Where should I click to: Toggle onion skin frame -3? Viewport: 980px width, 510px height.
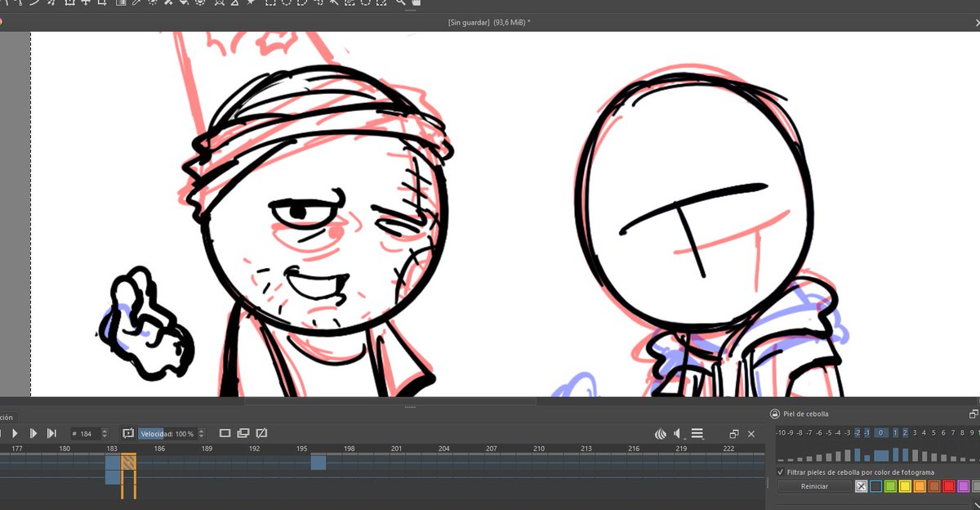(x=848, y=432)
